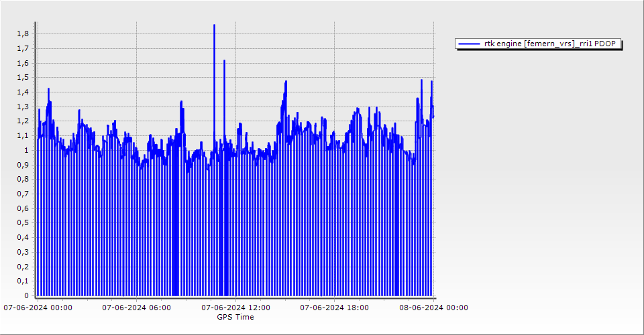This screenshot has width=644, height=335.
Task: Click the GPS Time axis title
Action: [235, 317]
